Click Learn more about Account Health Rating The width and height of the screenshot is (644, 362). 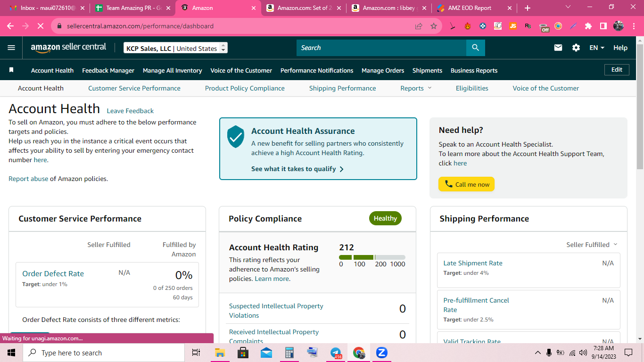272,279
